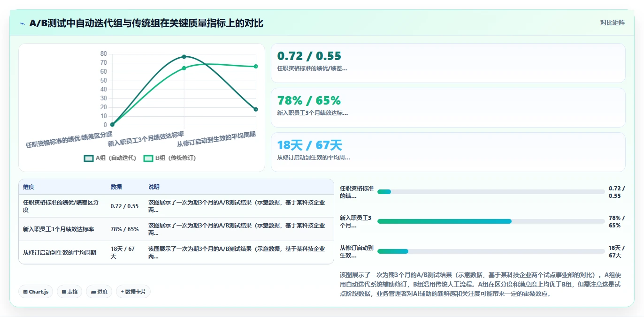Click the 表格 tag chip
Screen dimensions: 644x317
(x=69, y=292)
